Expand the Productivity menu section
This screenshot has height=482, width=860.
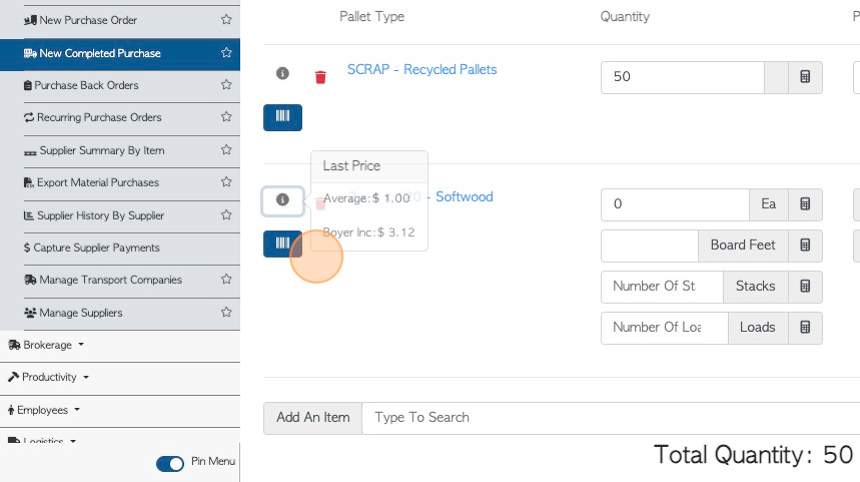click(x=48, y=377)
